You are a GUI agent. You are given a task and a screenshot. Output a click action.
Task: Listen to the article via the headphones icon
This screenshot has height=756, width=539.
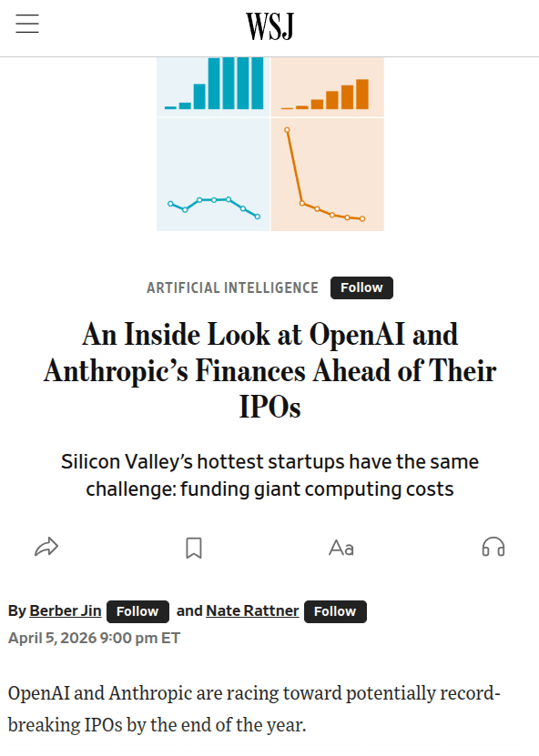pos(493,546)
